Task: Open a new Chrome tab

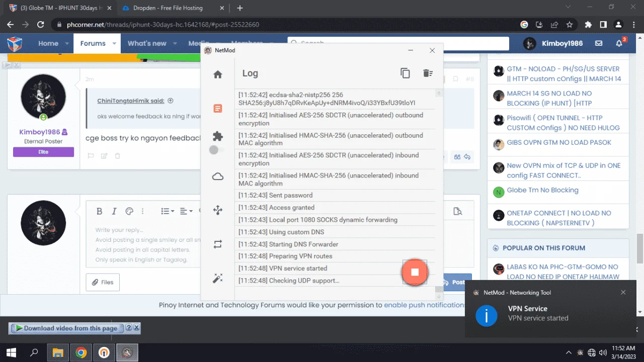Action: [240, 8]
